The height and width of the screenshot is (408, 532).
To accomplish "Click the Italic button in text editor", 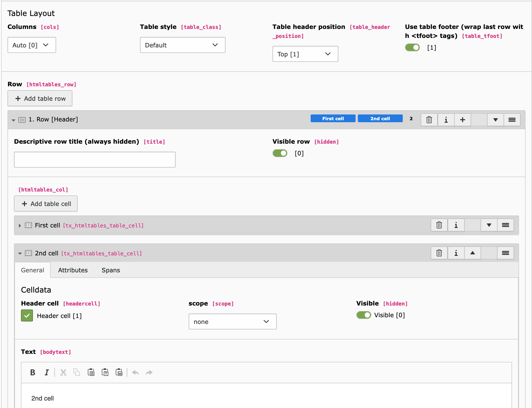I will 47,372.
